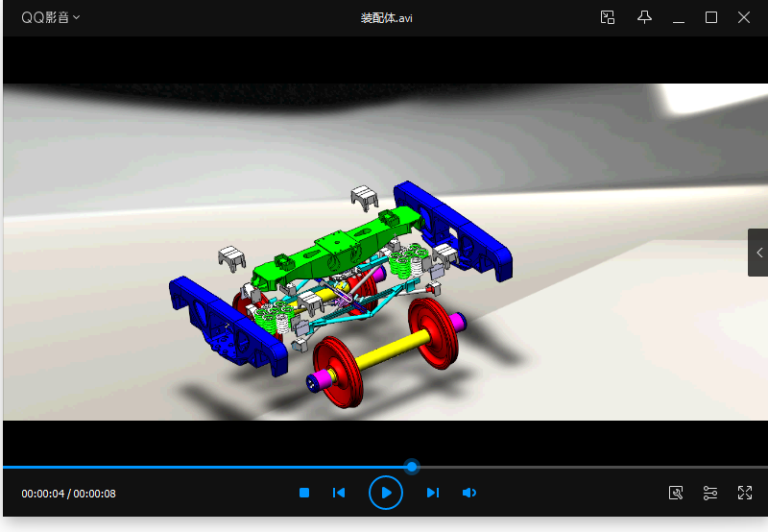Mute the audio with speaker icon
Image resolution: width=768 pixels, height=532 pixels.
(469, 493)
